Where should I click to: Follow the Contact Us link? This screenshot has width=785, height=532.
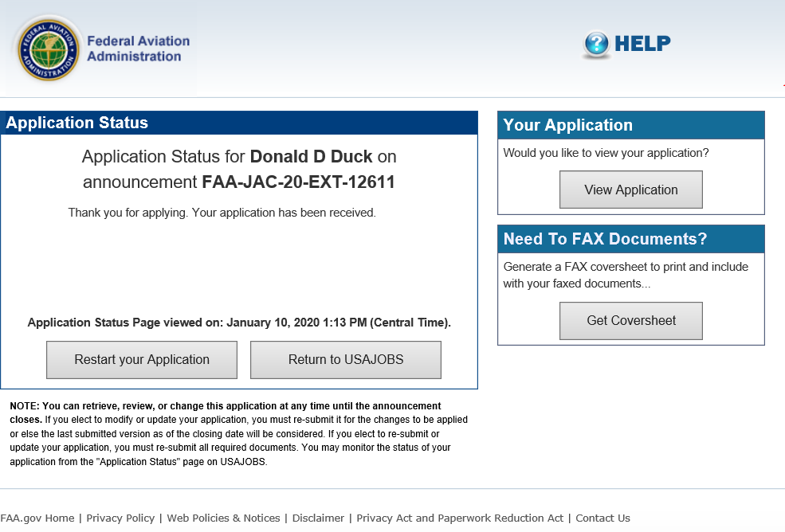[602, 518]
